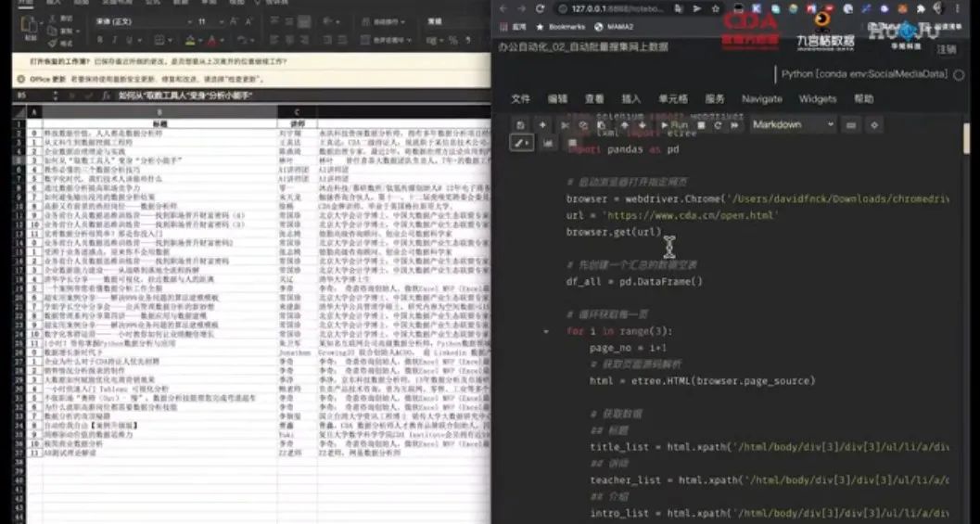Open Jupyter 编辑 menu
The width and height of the screenshot is (980, 524).
[x=557, y=99]
